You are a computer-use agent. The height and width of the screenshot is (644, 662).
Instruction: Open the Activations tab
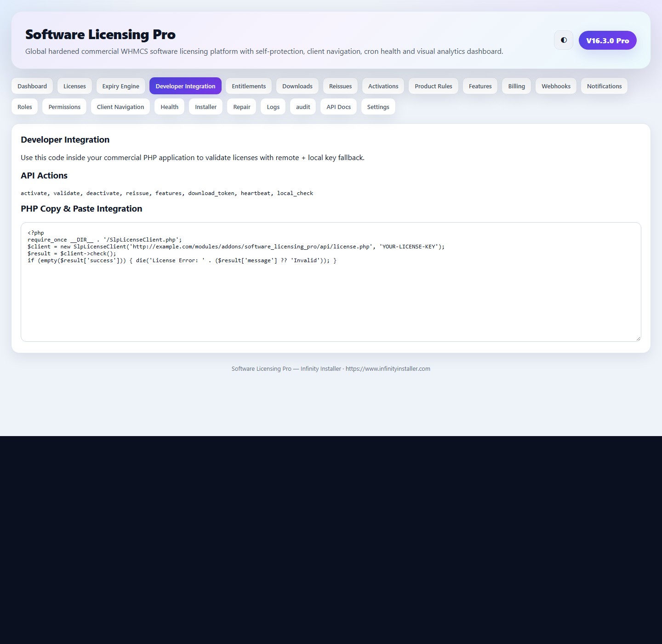(x=383, y=86)
